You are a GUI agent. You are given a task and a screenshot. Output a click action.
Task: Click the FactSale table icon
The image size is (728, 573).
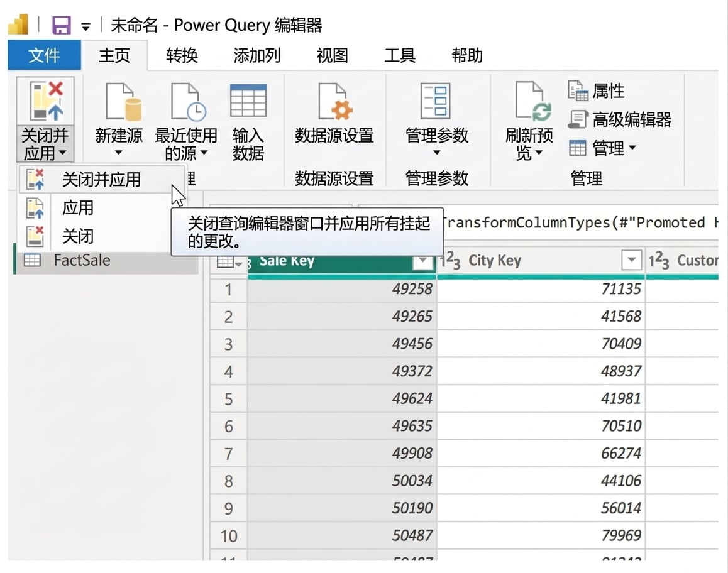tap(32, 260)
